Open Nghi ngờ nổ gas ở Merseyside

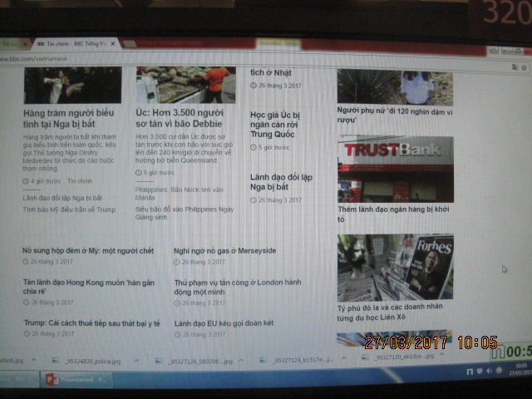224,251
